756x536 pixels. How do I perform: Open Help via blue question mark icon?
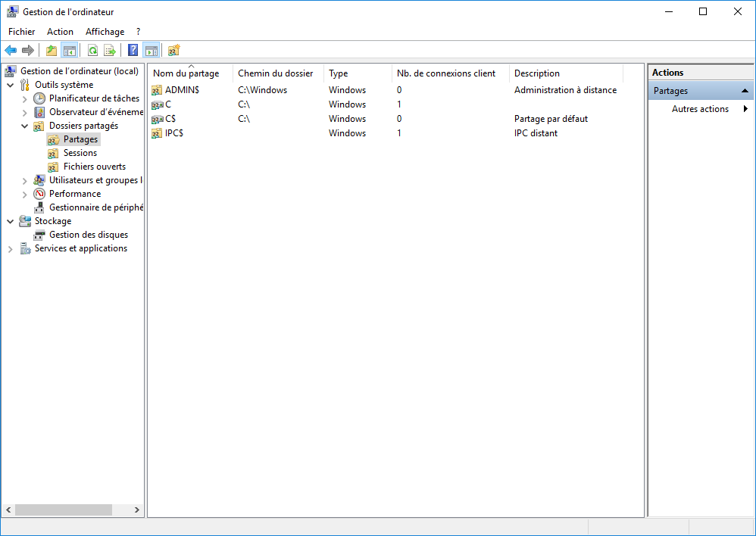(x=133, y=51)
